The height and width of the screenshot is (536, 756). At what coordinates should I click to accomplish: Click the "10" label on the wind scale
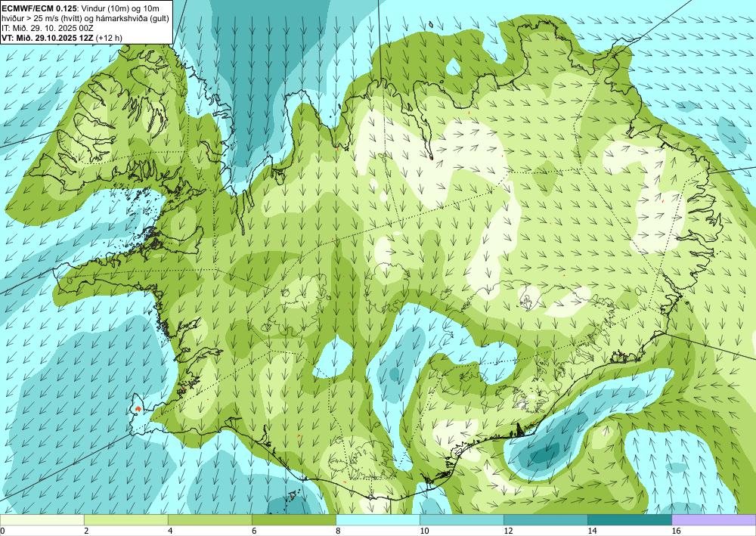tap(424, 531)
